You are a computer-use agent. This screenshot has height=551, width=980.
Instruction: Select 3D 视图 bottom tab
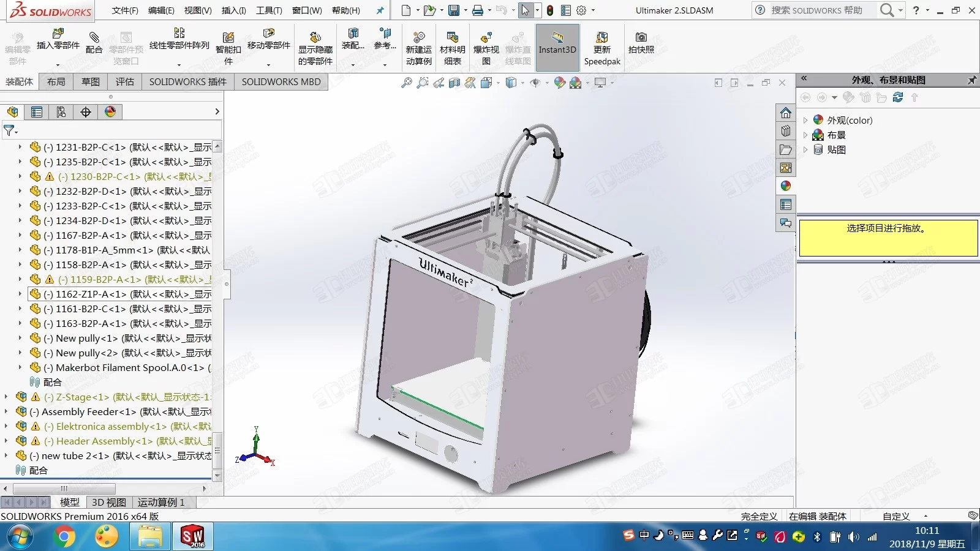coord(108,503)
